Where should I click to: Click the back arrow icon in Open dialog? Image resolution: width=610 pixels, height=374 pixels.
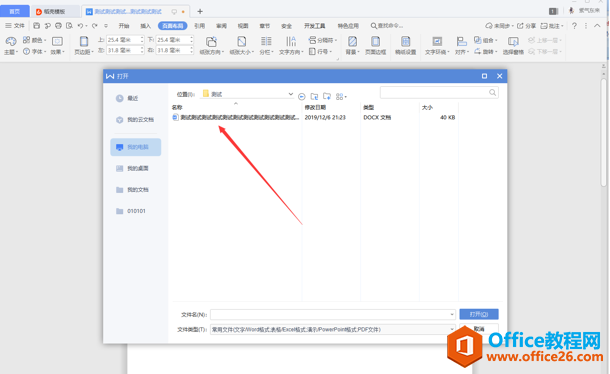coord(301,96)
